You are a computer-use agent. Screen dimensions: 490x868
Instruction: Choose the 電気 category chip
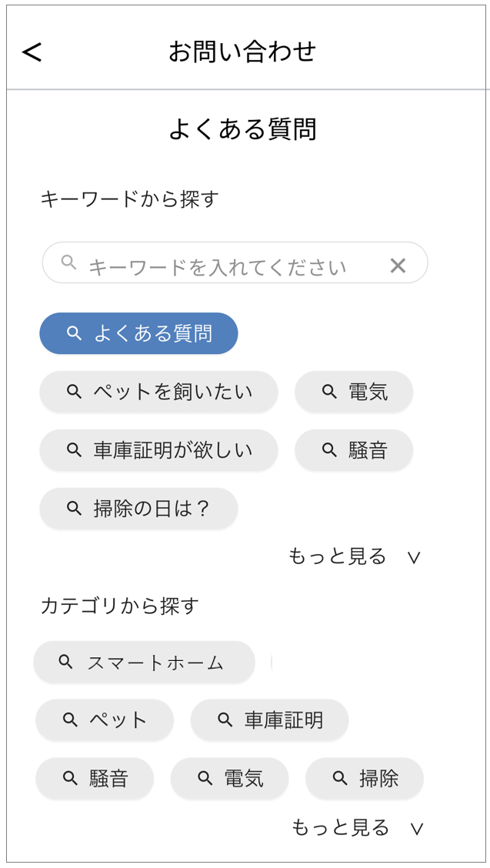(x=229, y=779)
